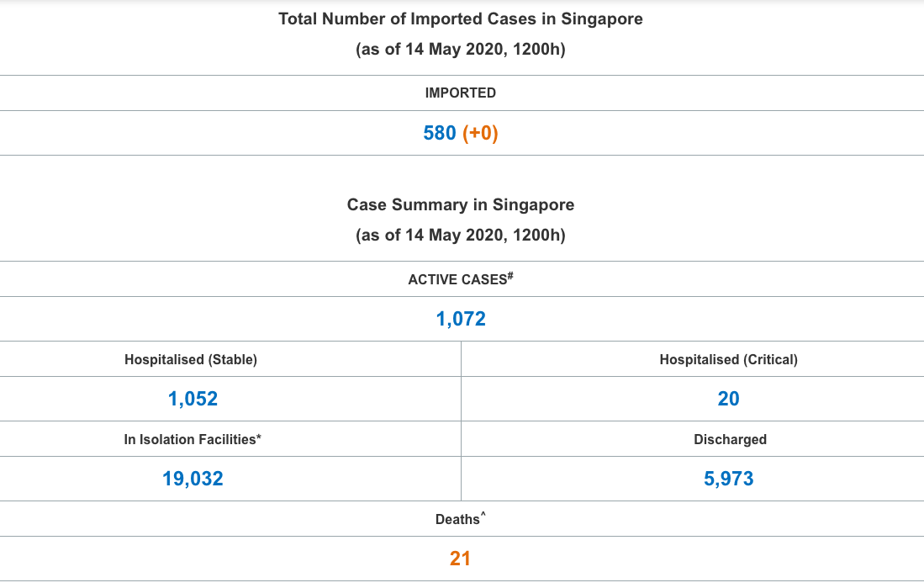Click the discharged value 5,973
924x588 pixels.
(728, 479)
